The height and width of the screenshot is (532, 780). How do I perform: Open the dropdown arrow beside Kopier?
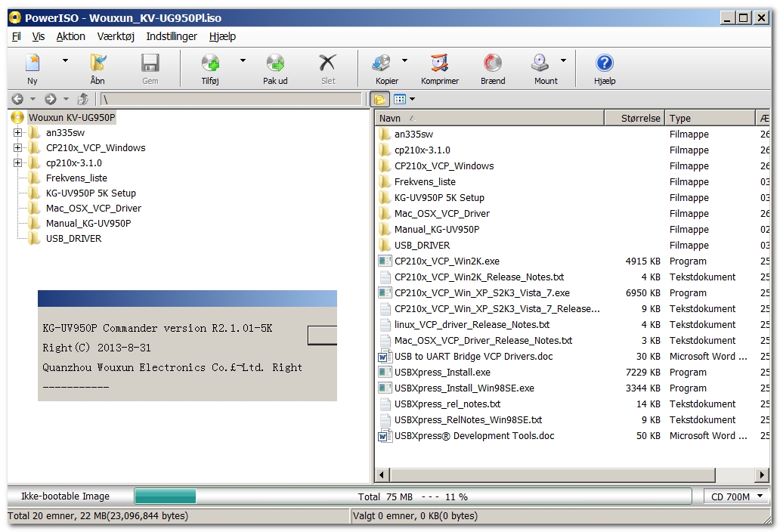pyautogui.click(x=404, y=60)
